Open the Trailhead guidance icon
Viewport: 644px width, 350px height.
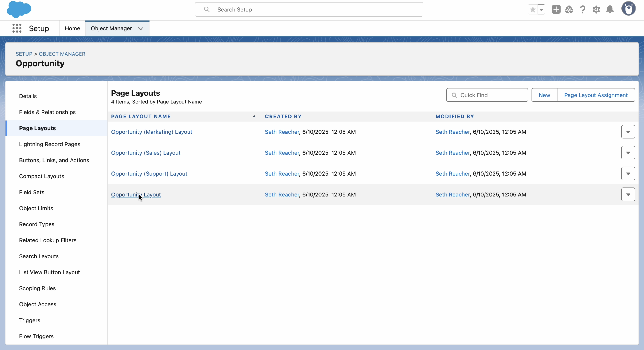[x=569, y=9]
